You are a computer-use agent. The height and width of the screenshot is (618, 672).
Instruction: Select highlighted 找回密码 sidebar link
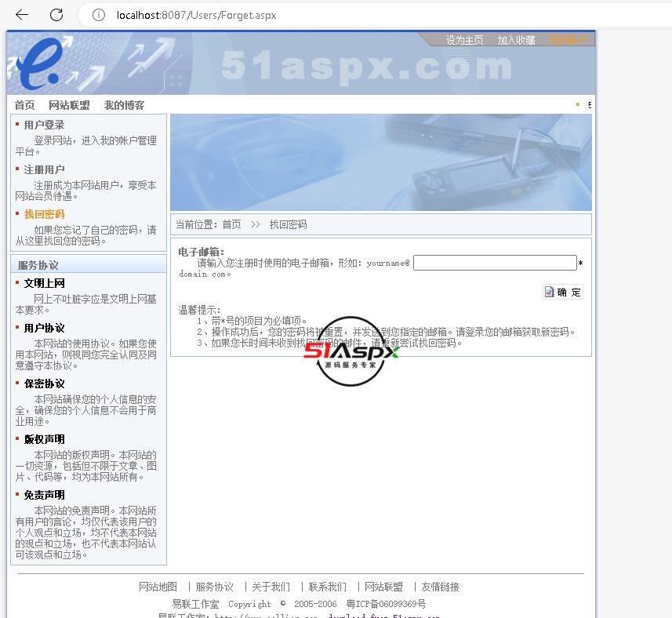pyautogui.click(x=44, y=214)
